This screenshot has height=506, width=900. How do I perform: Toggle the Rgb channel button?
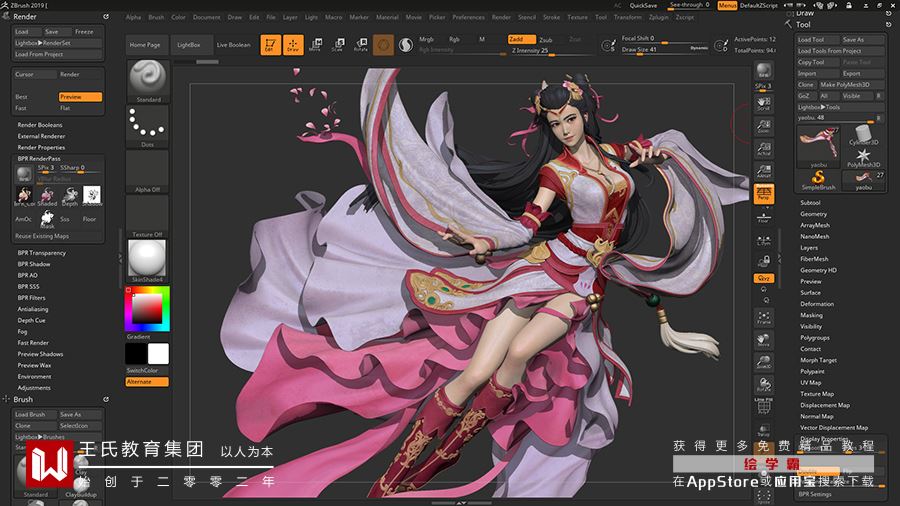click(454, 39)
